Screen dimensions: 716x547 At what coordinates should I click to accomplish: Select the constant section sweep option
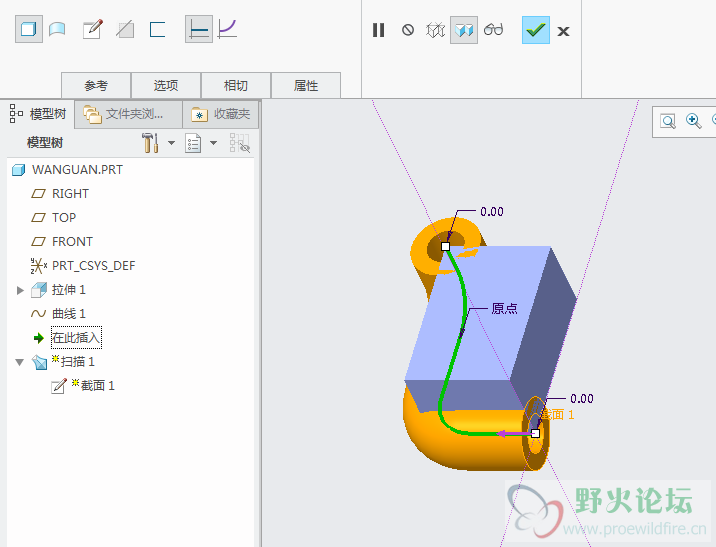(x=199, y=30)
